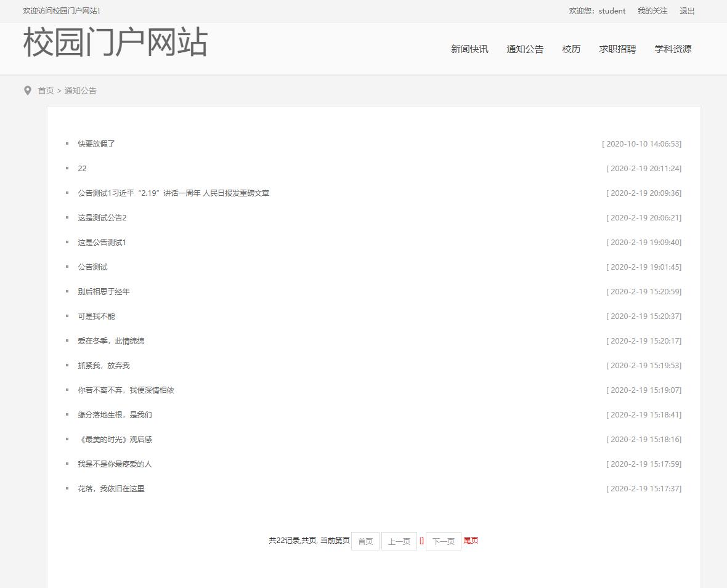The height and width of the screenshot is (588, 727).
Task: Open the 求职招聘 navigation menu item
Action: coord(617,49)
